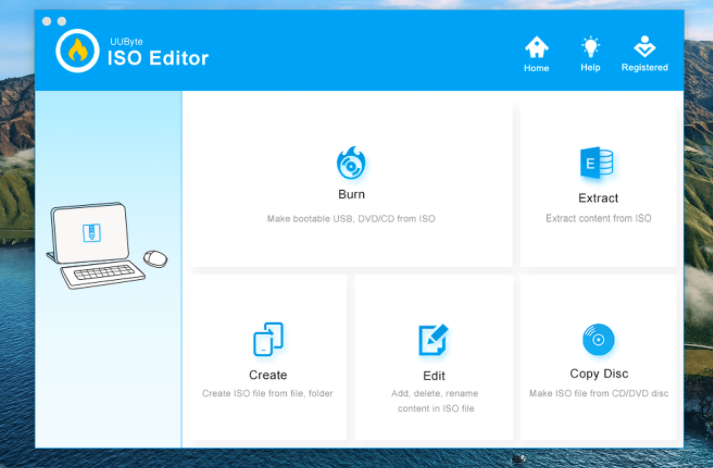Click the Create duplicate files icon
713x468 pixels.
[x=268, y=339]
